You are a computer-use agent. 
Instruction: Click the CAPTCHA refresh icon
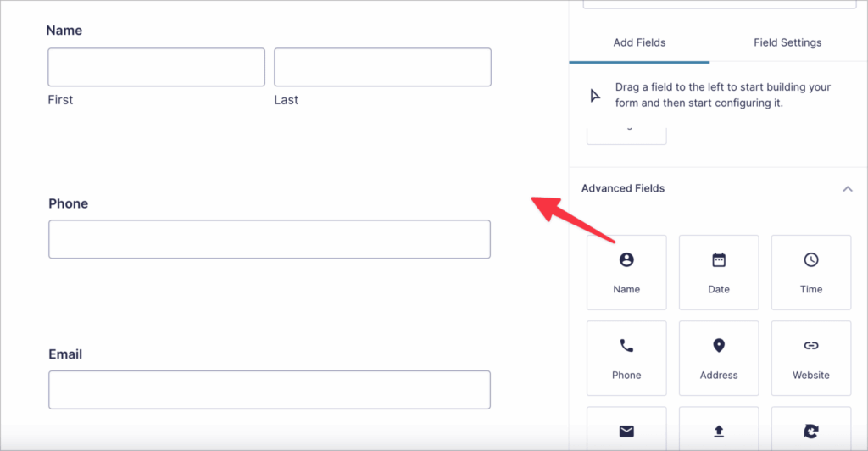point(811,432)
